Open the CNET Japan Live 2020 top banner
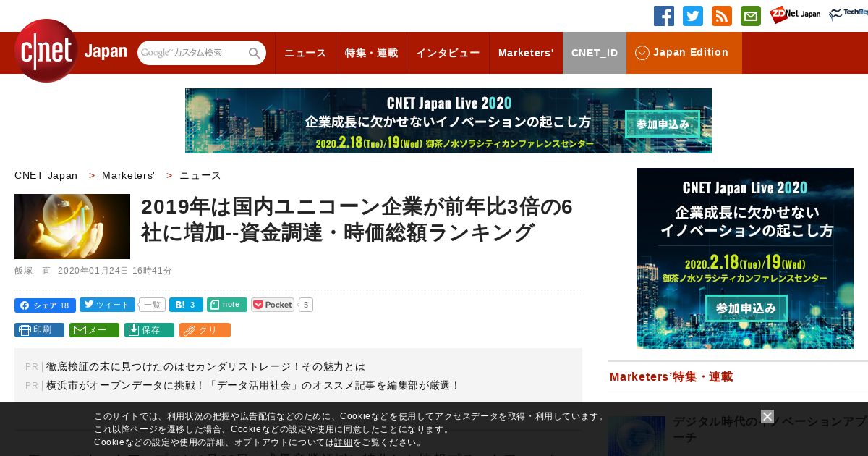This screenshot has height=456, width=868. (x=448, y=121)
